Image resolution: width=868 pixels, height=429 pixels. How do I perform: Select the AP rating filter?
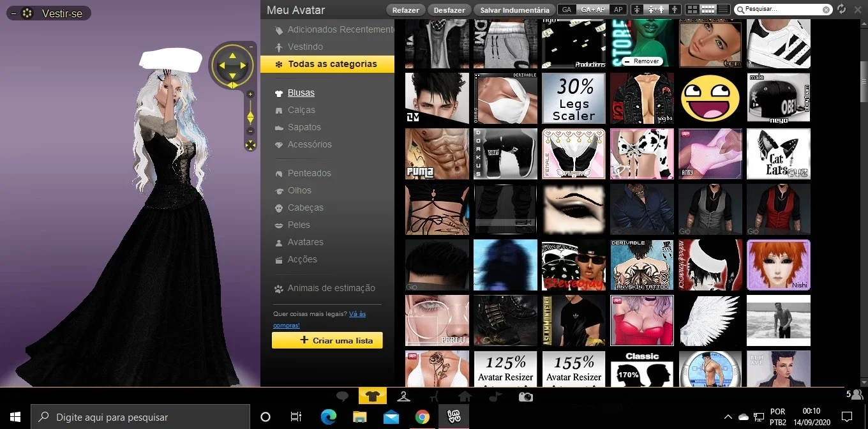click(618, 10)
